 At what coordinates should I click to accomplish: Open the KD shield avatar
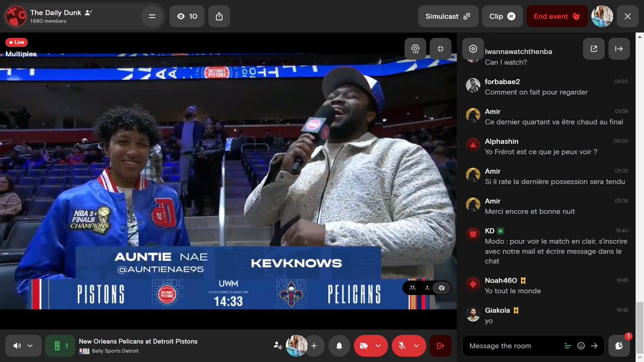point(473,234)
